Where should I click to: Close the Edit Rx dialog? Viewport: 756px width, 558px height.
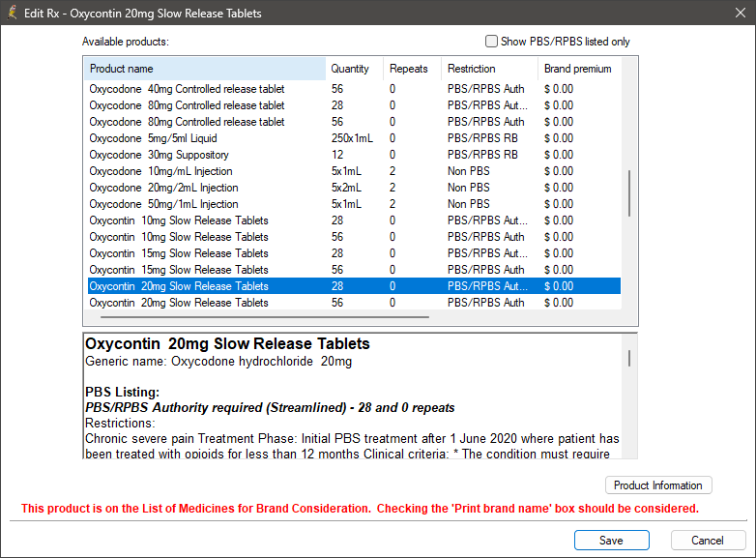point(741,13)
